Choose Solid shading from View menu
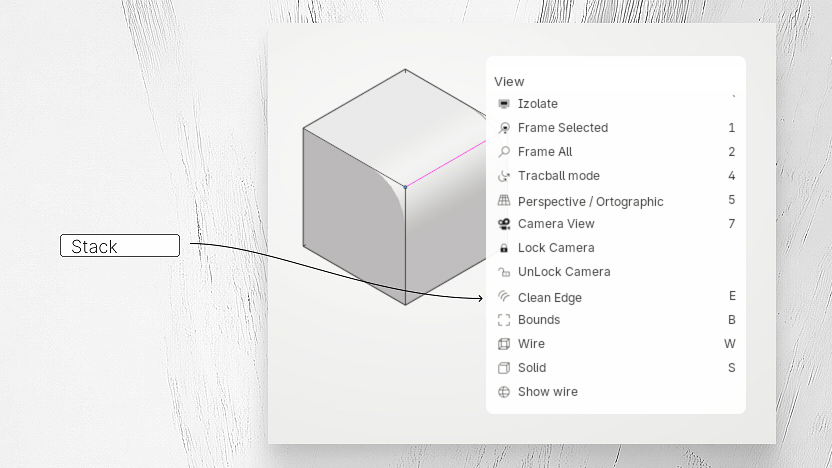 (x=616, y=368)
